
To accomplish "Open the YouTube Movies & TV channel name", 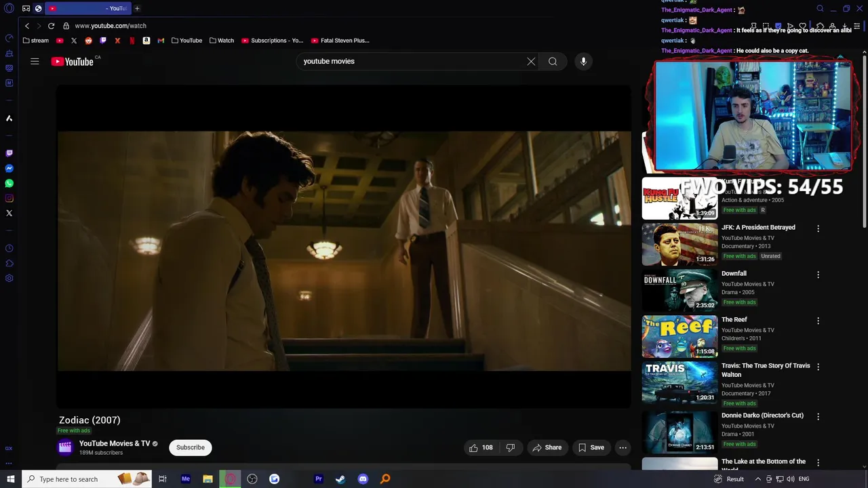I will tap(115, 443).
